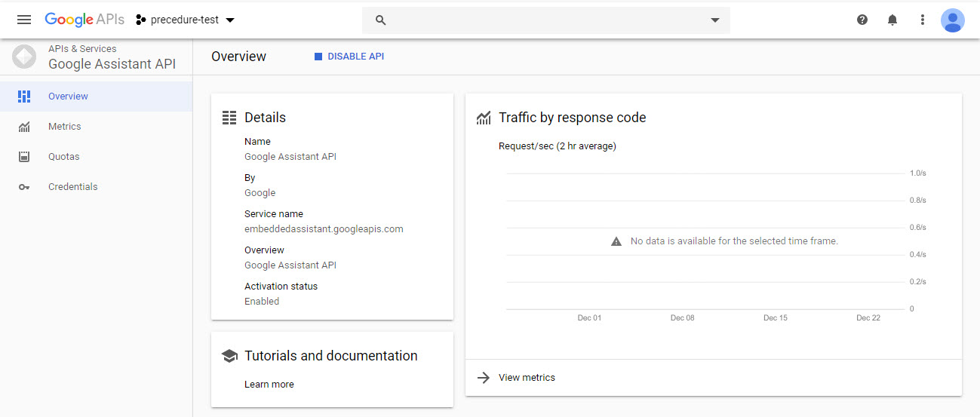Open Credentials in the sidebar

click(97, 187)
